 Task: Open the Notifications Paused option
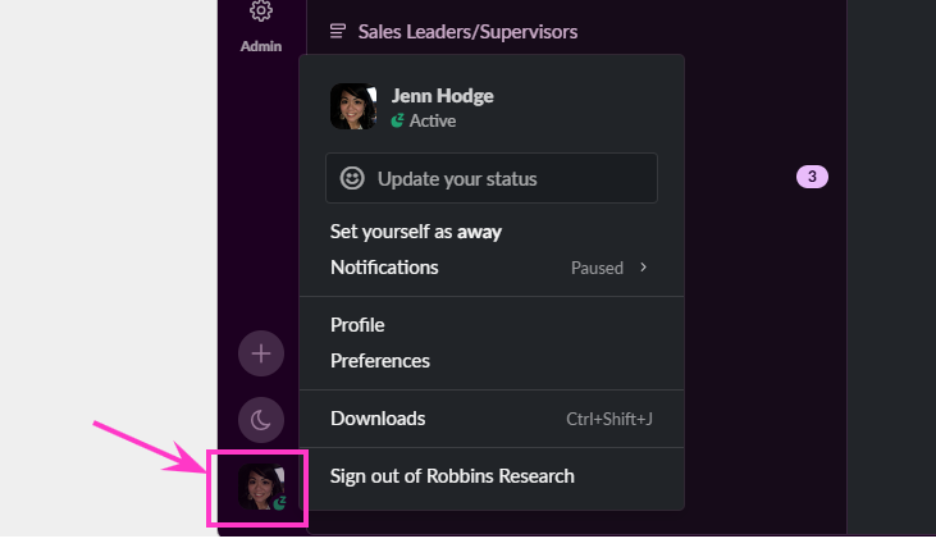click(492, 267)
